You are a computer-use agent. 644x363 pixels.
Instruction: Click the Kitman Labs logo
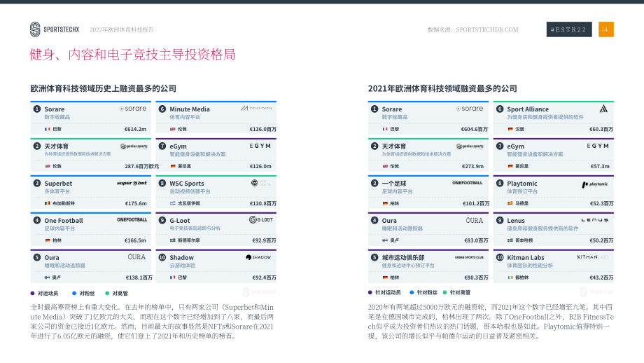click(593, 257)
